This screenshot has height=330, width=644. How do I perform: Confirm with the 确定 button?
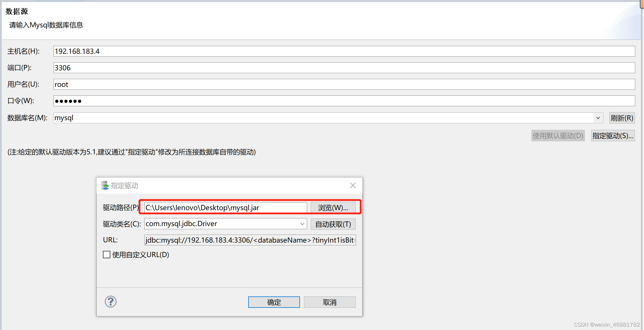click(274, 302)
